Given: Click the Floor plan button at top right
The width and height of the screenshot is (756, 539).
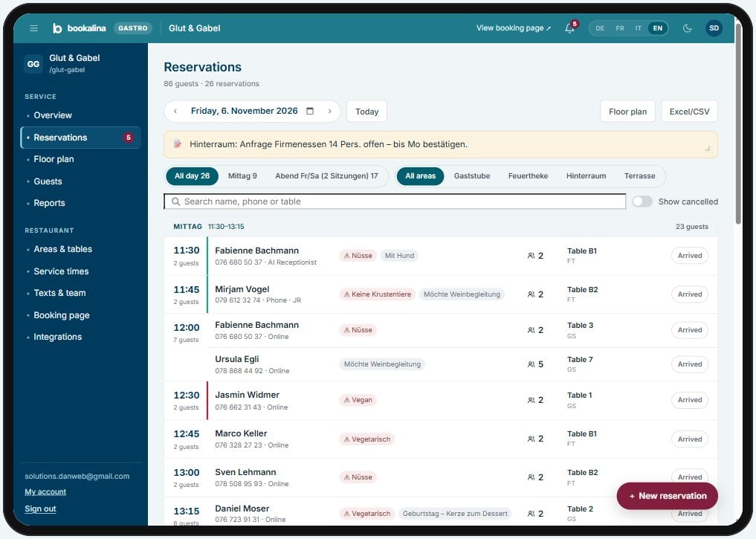Looking at the screenshot, I should click(x=627, y=112).
